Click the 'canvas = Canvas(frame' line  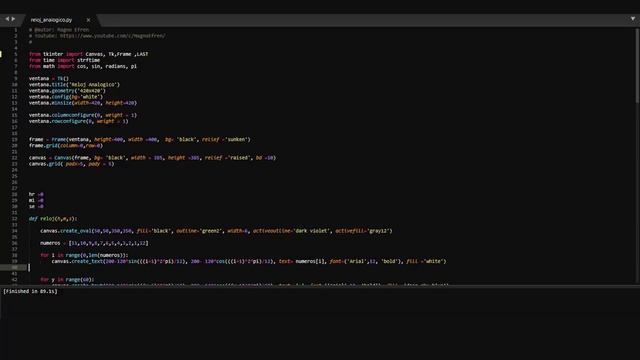pos(152,158)
